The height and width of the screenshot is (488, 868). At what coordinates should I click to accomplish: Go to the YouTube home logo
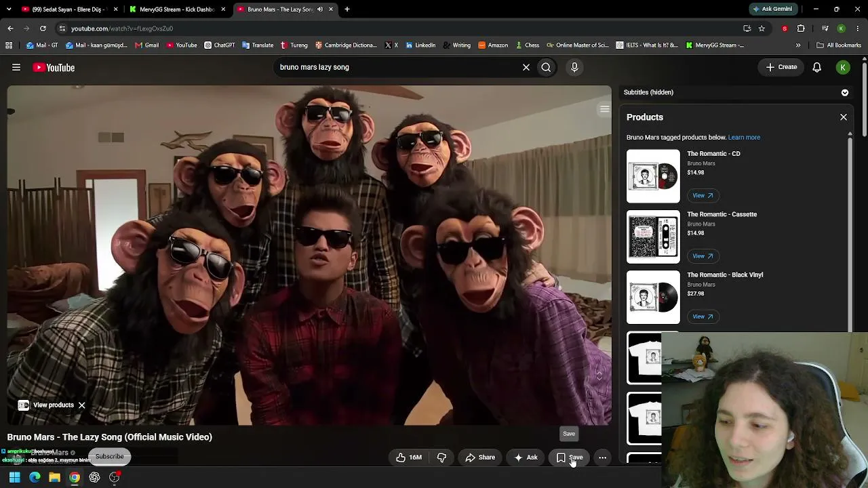click(x=54, y=68)
